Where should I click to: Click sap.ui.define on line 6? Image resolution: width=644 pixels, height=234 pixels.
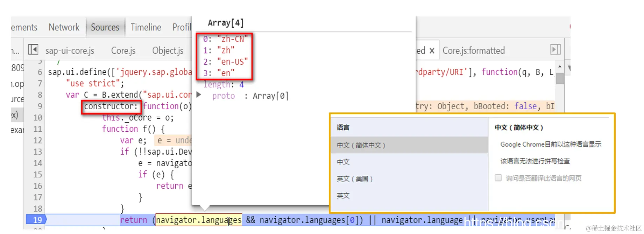[77, 72]
